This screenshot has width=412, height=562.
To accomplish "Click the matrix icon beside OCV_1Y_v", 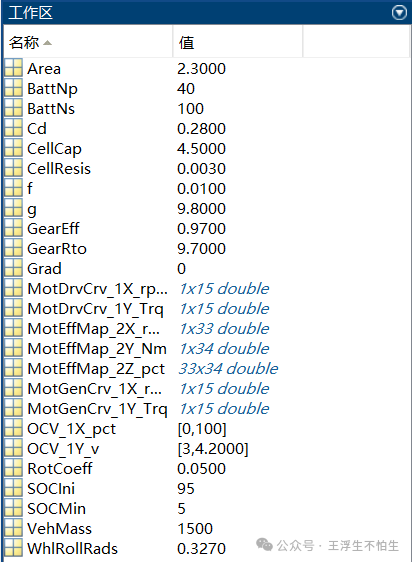I will [14, 449].
